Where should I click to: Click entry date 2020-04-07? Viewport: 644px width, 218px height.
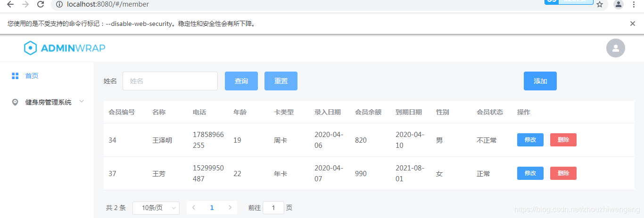point(329,173)
